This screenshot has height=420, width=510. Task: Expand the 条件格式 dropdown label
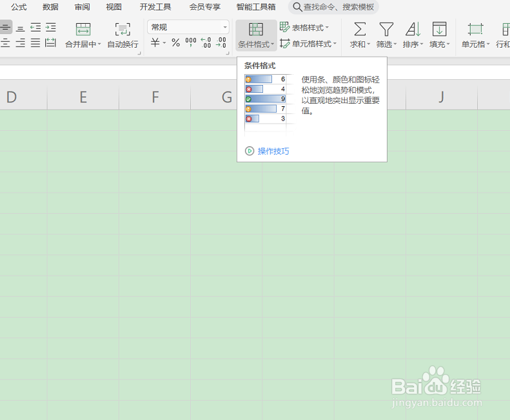(x=256, y=44)
